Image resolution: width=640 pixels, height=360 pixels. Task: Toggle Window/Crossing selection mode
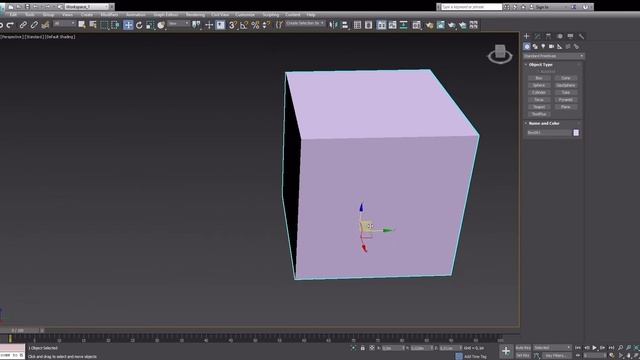click(115, 25)
